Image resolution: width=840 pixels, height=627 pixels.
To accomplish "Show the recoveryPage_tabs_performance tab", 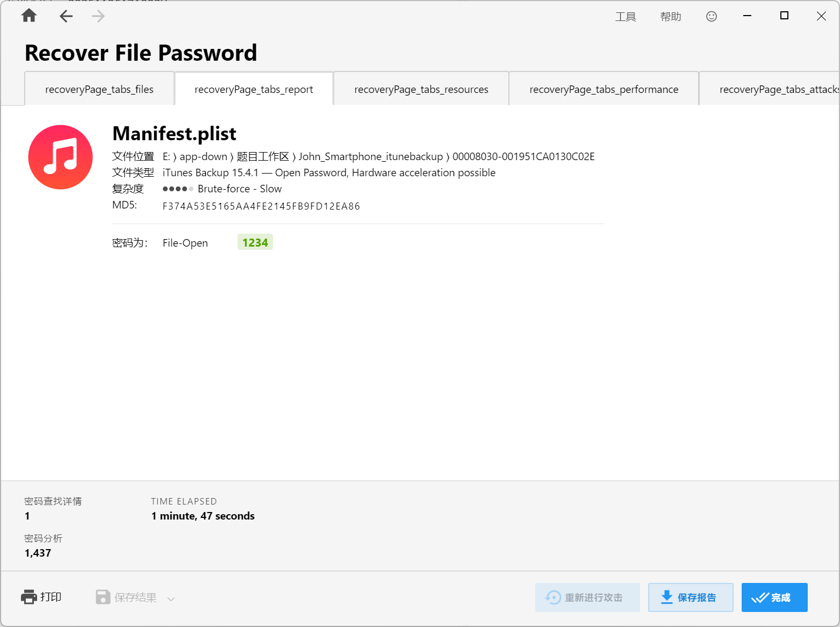I will click(x=604, y=89).
